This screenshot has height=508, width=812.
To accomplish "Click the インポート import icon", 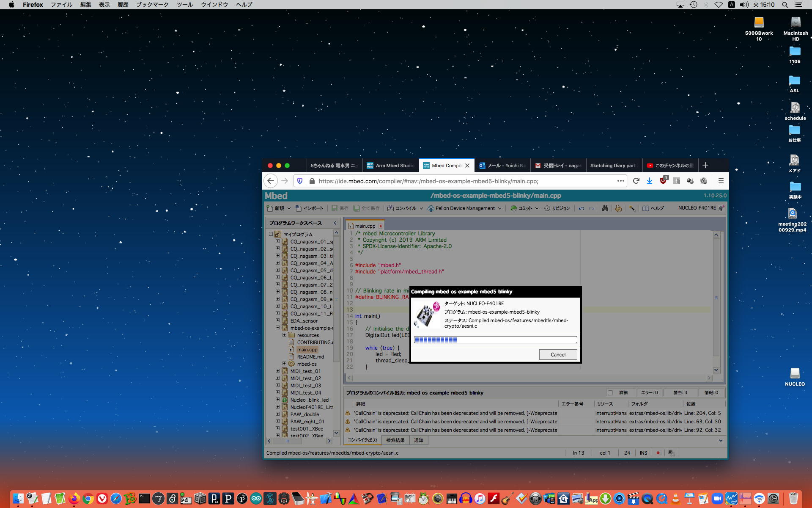I will (299, 208).
